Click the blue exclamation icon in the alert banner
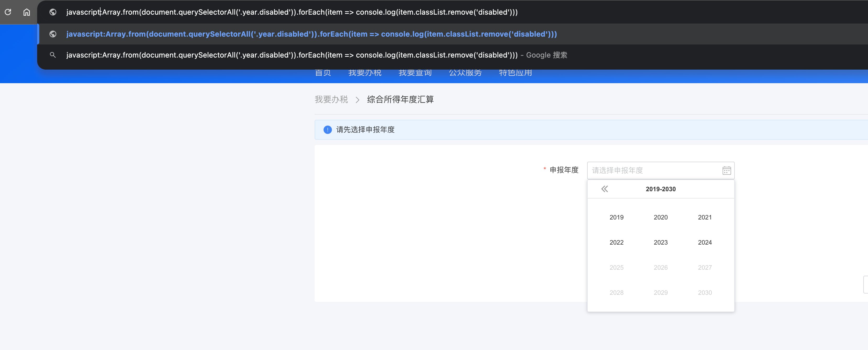The height and width of the screenshot is (350, 868). 327,130
